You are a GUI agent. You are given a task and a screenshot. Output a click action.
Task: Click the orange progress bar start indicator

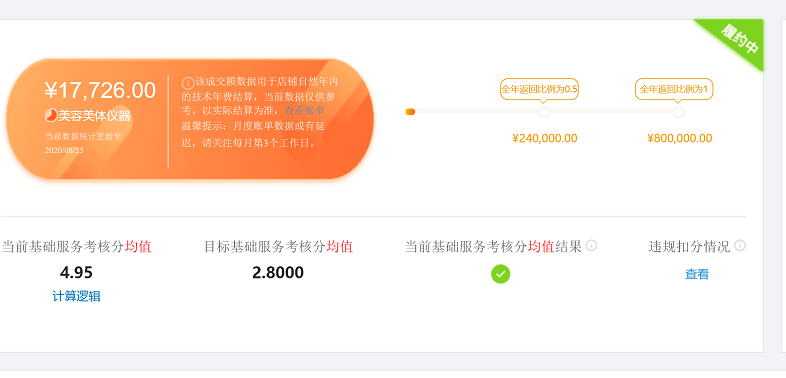coord(410,112)
